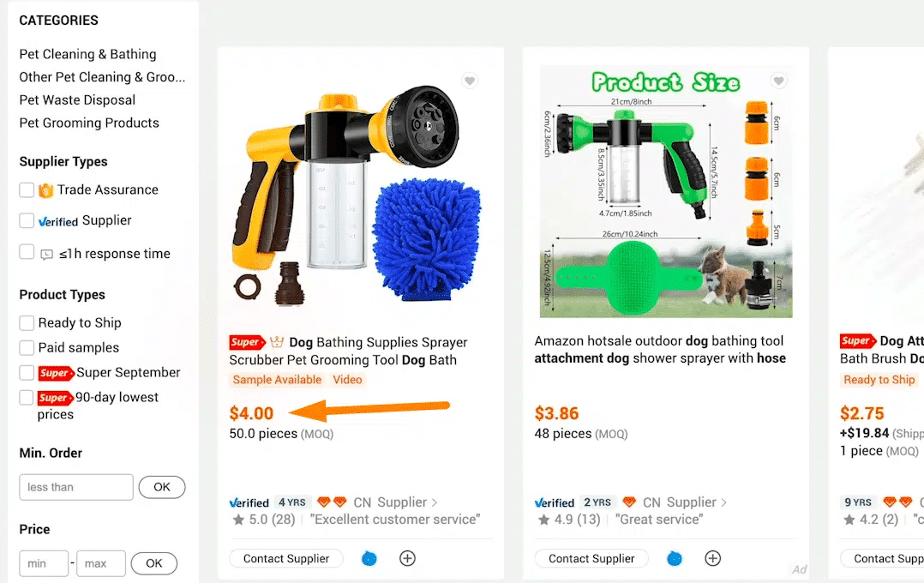Click the Min. Order less than field
This screenshot has width=924, height=583.
click(x=76, y=488)
